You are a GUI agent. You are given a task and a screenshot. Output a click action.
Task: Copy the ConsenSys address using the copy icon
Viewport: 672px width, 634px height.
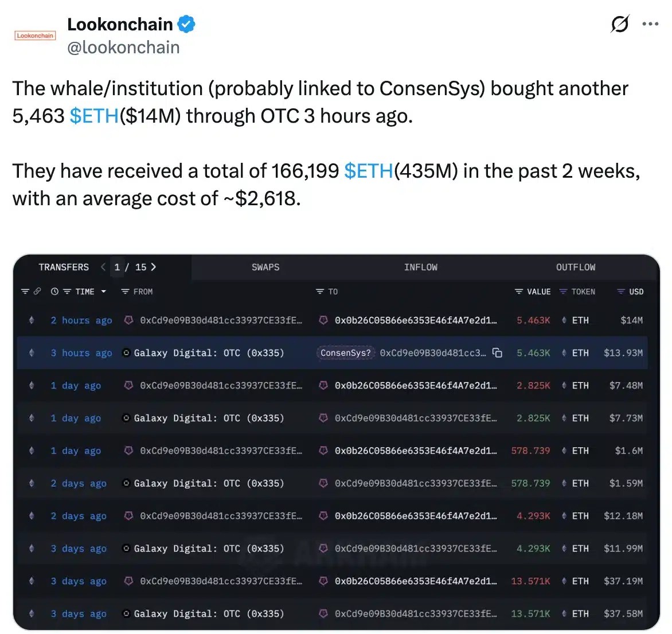[498, 353]
